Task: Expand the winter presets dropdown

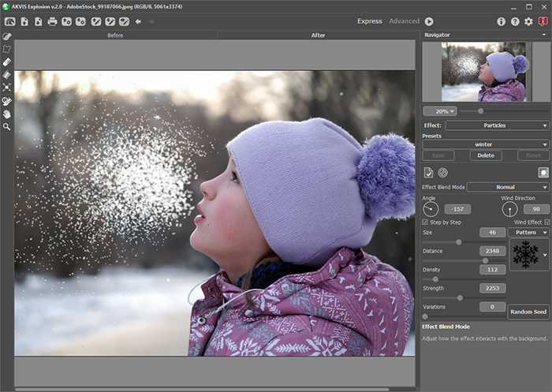Action: point(485,144)
